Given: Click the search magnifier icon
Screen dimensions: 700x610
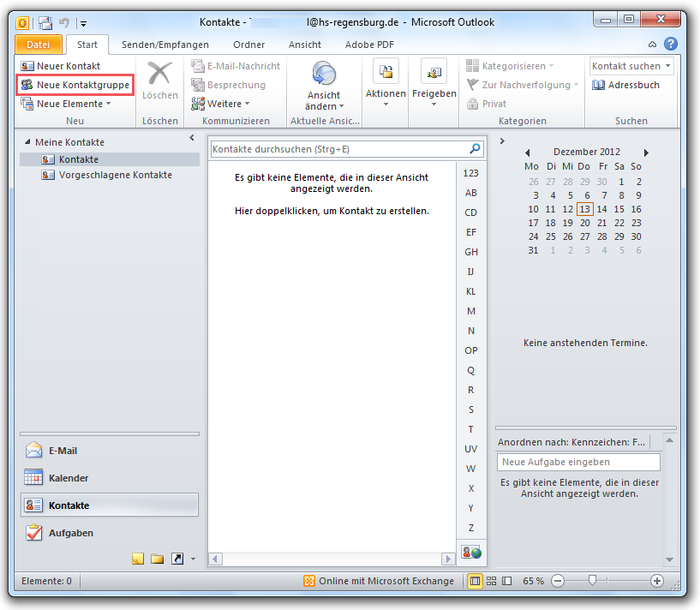Looking at the screenshot, I should tap(475, 149).
